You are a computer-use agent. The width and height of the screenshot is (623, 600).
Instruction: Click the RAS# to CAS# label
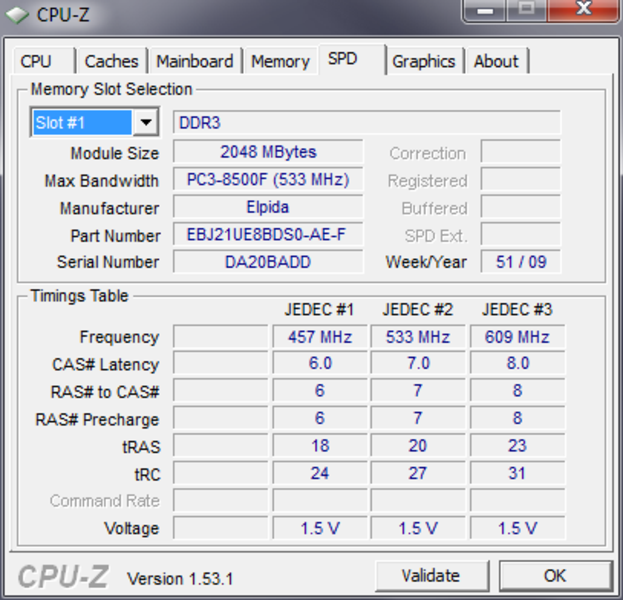point(105,392)
